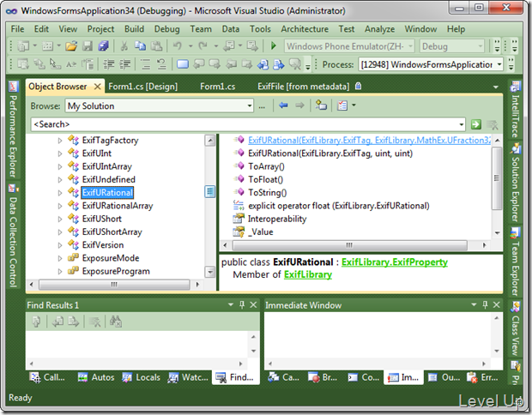Click the ExifURational UFraction32 constructor link

(369, 141)
